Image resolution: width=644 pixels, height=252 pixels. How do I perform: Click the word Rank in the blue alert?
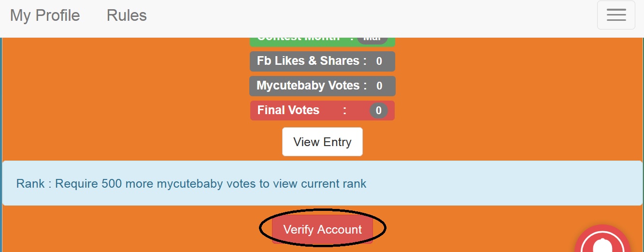coord(30,184)
